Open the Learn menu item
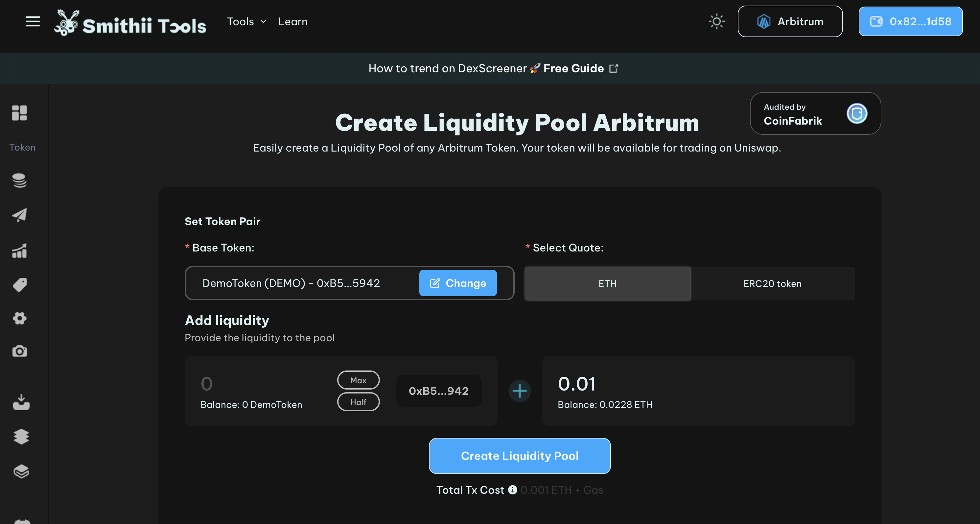 pos(292,22)
